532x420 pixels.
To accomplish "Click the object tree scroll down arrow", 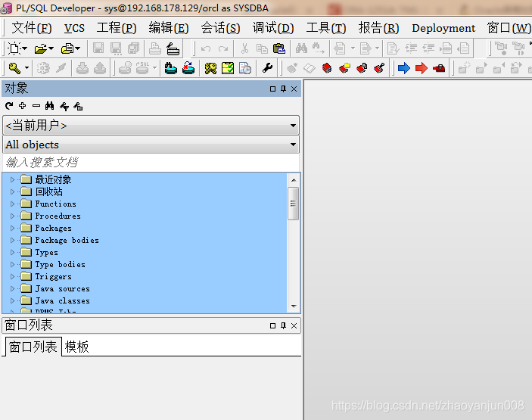I will tap(294, 306).
